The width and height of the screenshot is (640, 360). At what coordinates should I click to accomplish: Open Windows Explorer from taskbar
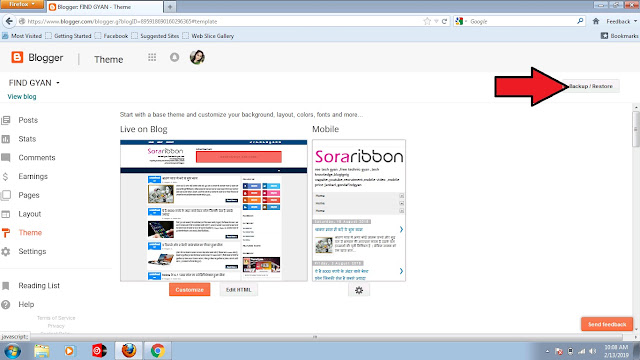point(42,351)
